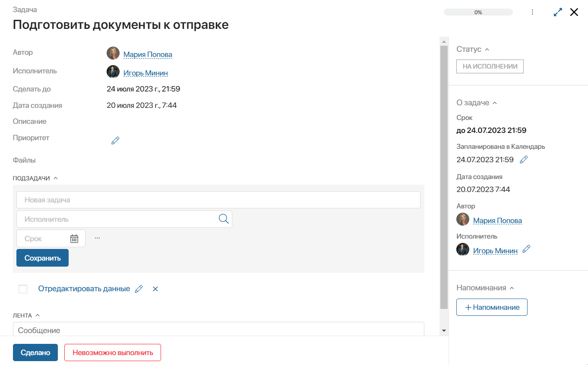
Task: Show more subtask options via ellipsis
Action: 97,238
